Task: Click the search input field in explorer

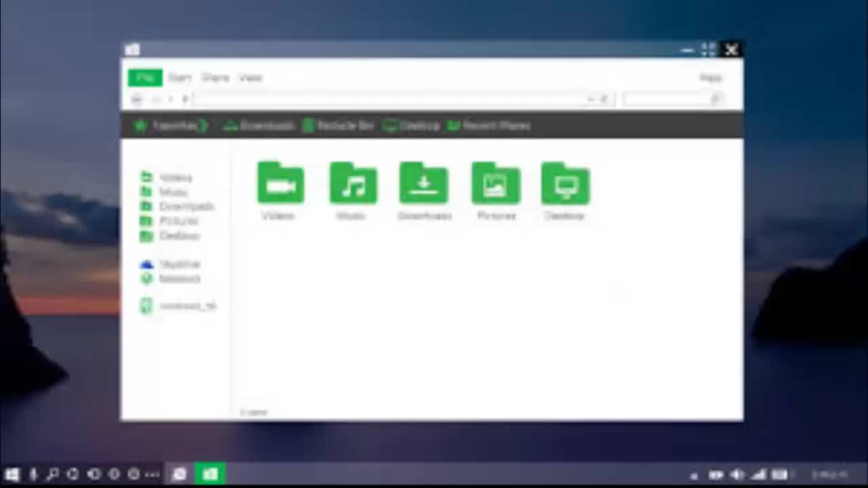Action: 666,100
